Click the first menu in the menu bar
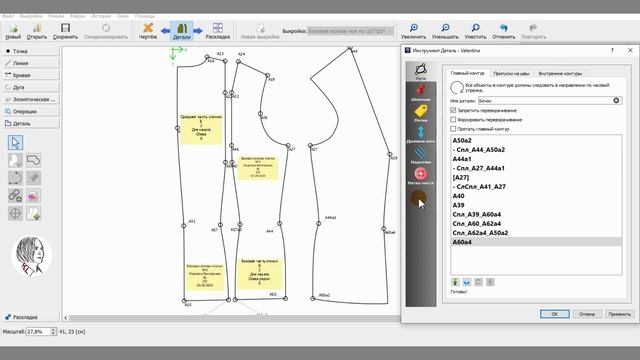This screenshot has height=360, width=640. tap(8, 16)
